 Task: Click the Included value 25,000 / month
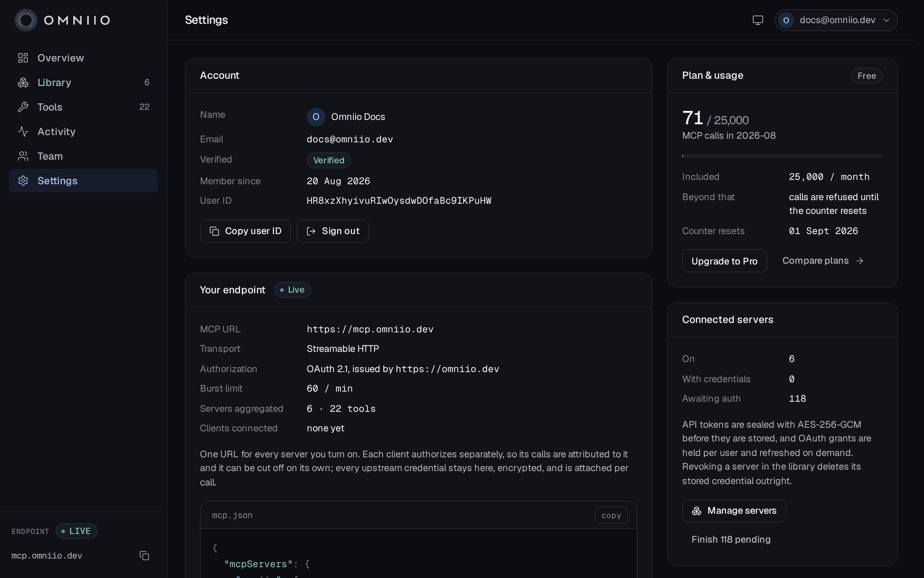(829, 177)
